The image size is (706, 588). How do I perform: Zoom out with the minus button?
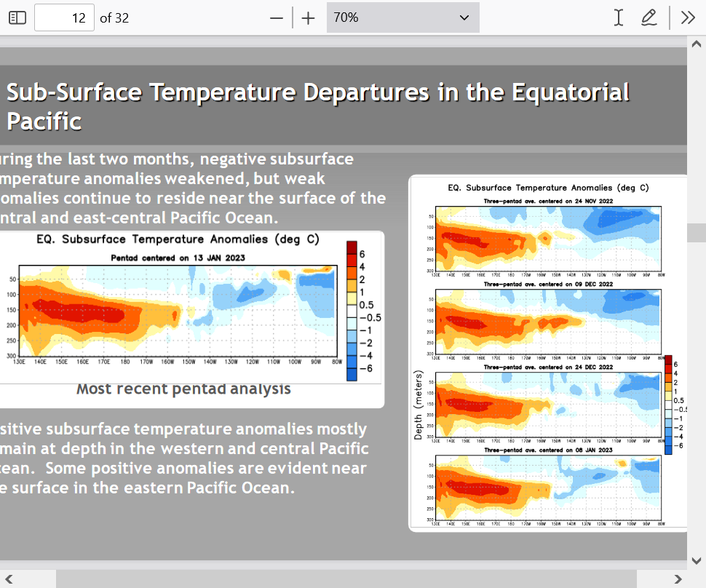click(x=277, y=18)
